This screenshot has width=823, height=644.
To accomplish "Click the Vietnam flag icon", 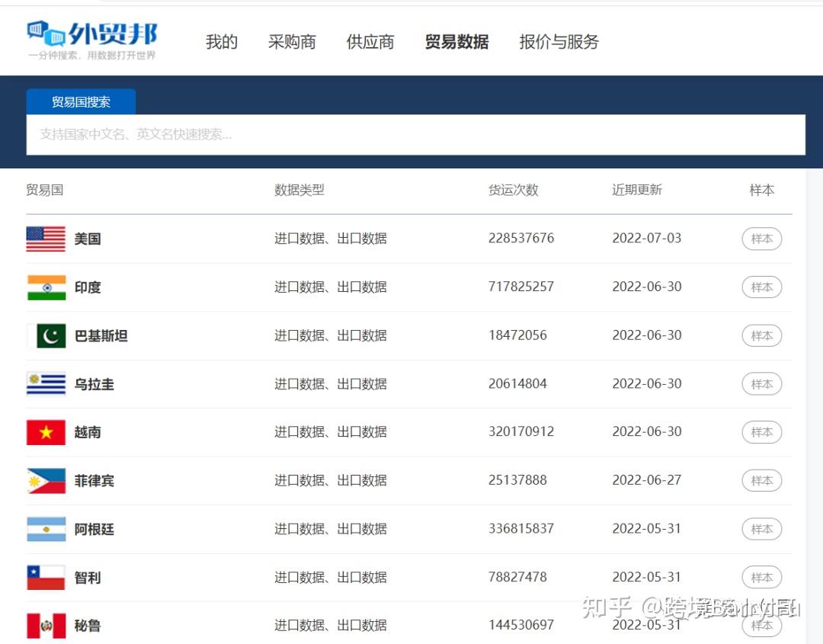I will coord(46,432).
